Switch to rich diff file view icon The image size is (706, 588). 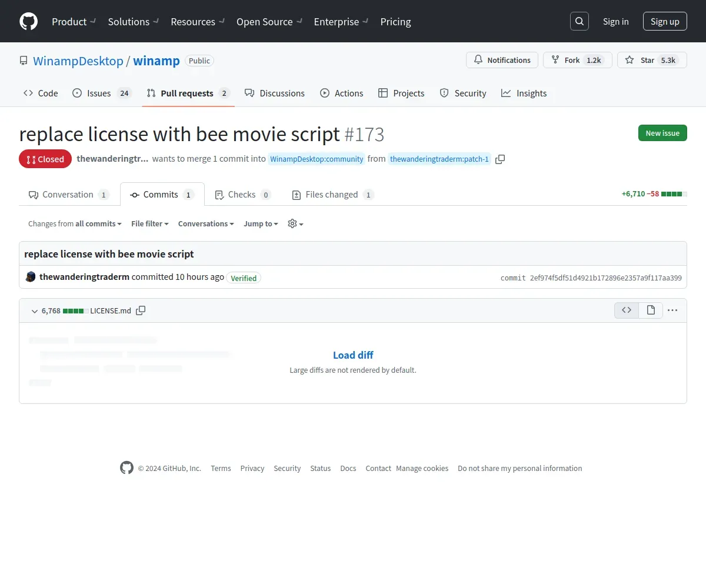(x=651, y=310)
